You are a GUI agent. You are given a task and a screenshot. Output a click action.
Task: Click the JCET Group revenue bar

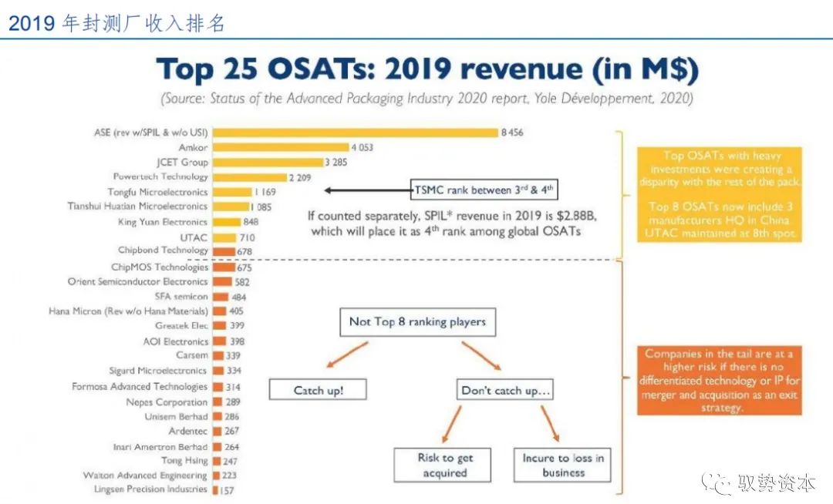coord(268,163)
